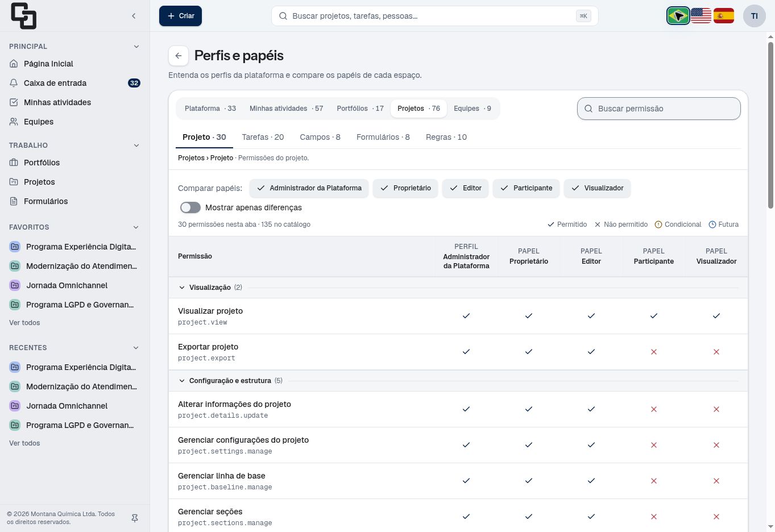This screenshot has width=775, height=532.
Task: Switch to Regras · 10 sub-tab
Action: click(446, 137)
